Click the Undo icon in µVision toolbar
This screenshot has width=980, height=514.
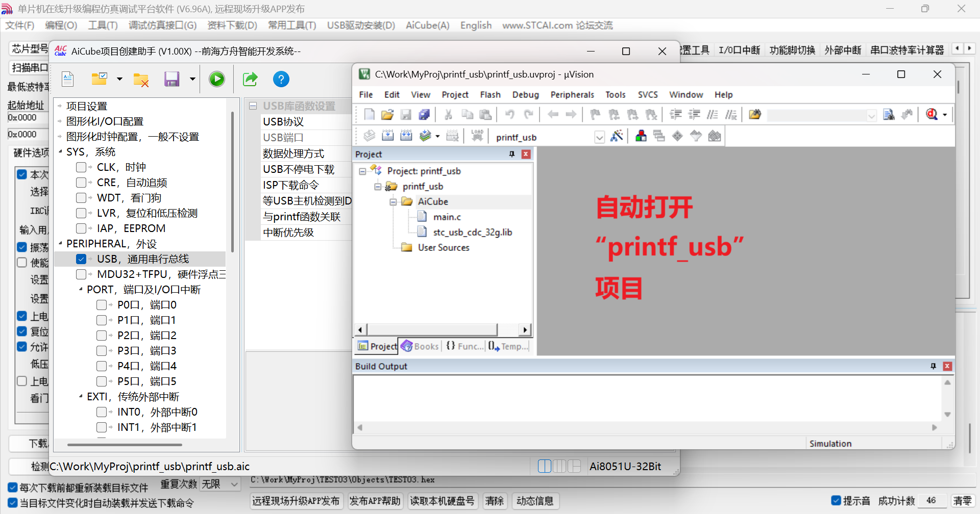(509, 114)
